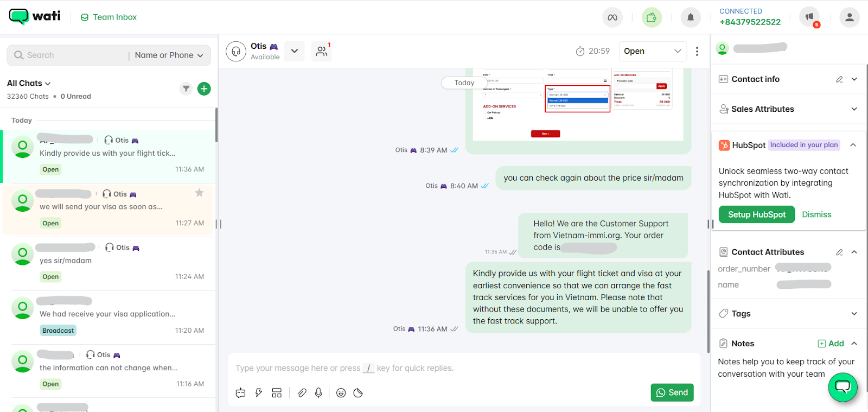Click the green new chat plus icon
The width and height of the screenshot is (868, 412).
click(x=204, y=88)
